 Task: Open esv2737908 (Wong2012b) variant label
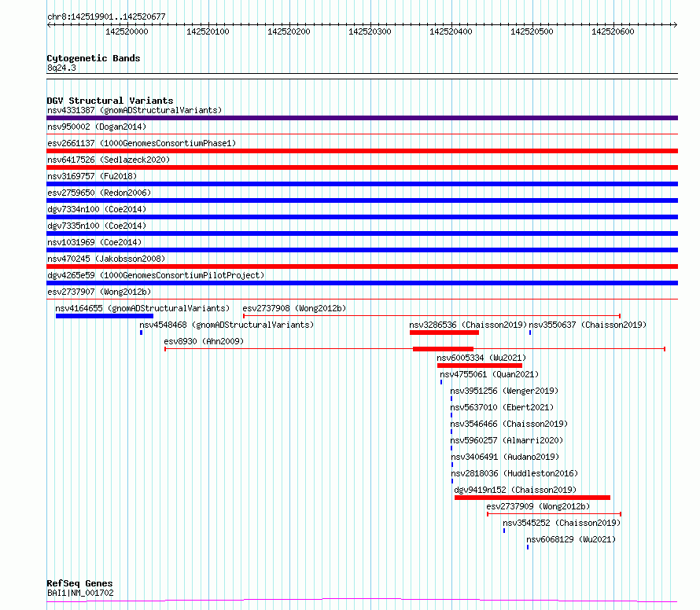pyautogui.click(x=294, y=308)
